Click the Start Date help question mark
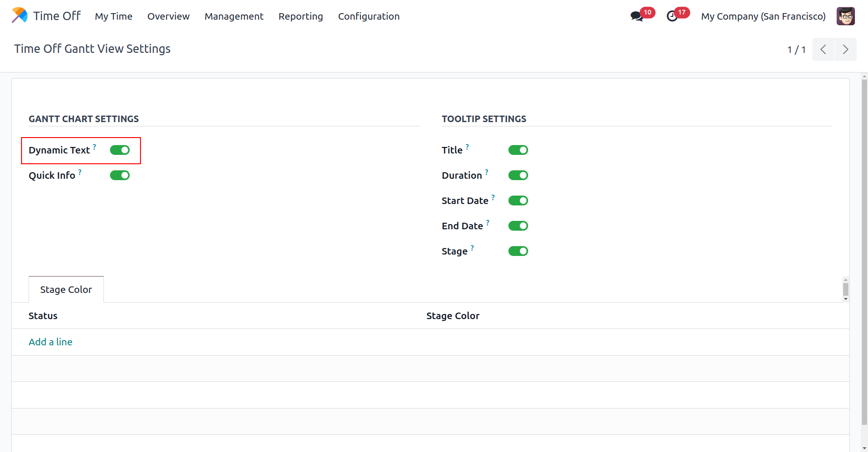The image size is (868, 452). coord(493,197)
